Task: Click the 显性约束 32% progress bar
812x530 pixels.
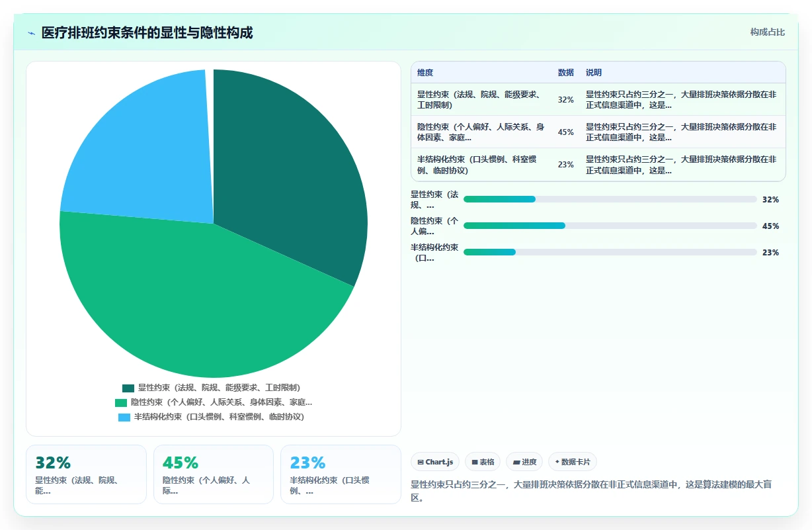Action: 610,199
